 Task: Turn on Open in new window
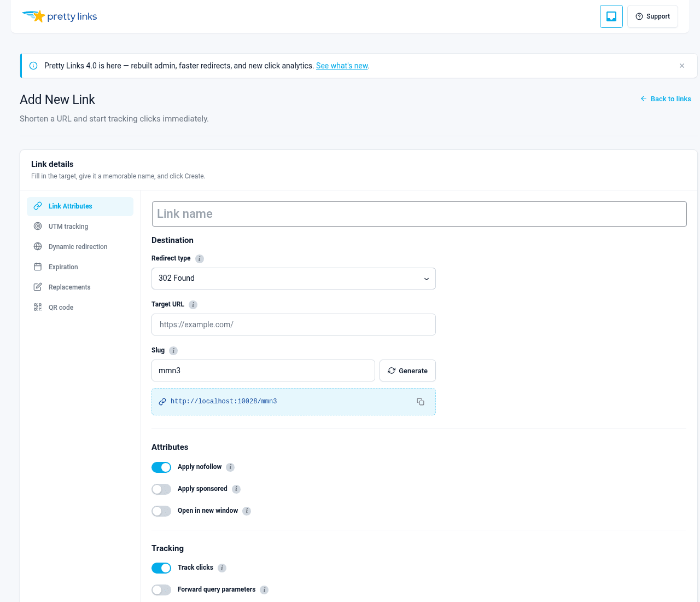tap(161, 511)
